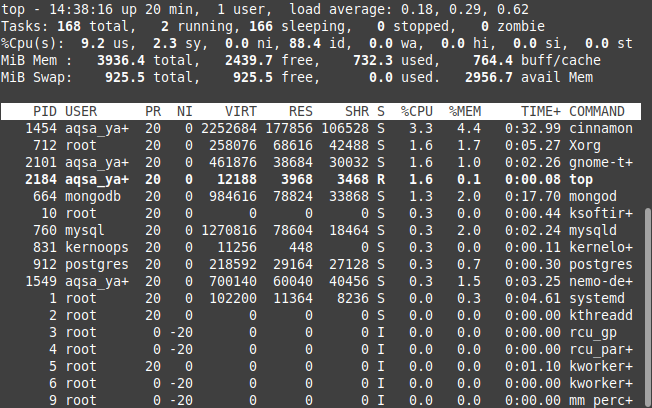Image resolution: width=652 pixels, height=408 pixels.
Task: Click the USER column header
Action: 81,111
